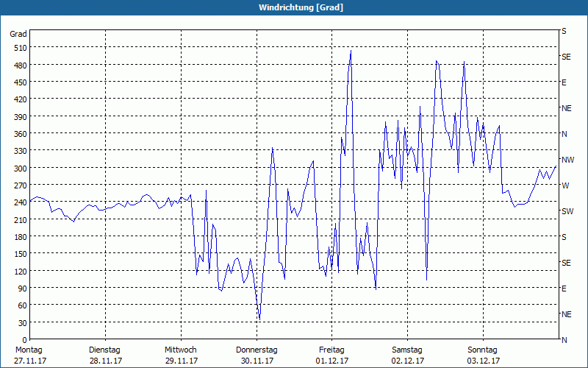This screenshot has height=368, width=588.
Task: Click the date 29.11.17
Action: tap(182, 361)
